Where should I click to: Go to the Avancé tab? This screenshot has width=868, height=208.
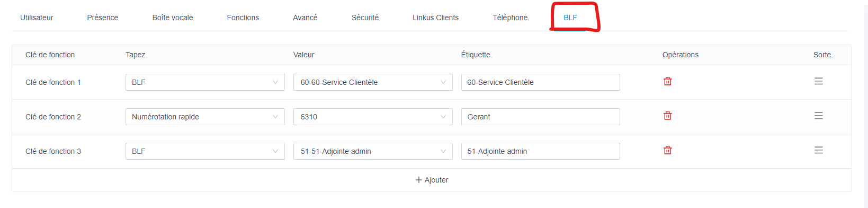pos(305,18)
